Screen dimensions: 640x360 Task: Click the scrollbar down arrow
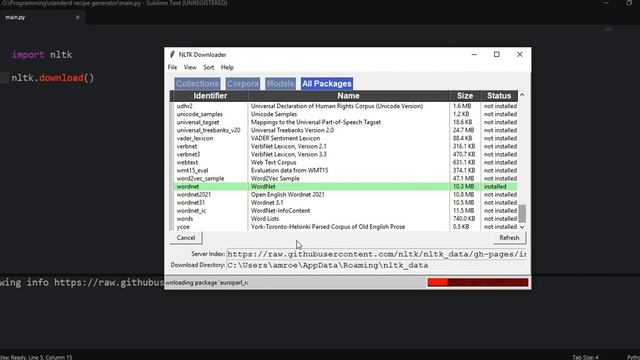click(522, 227)
